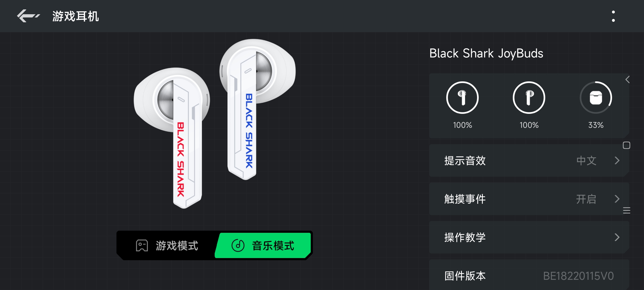644x290 pixels.
Task: Tap the right earbud battery icon
Action: coord(529,97)
